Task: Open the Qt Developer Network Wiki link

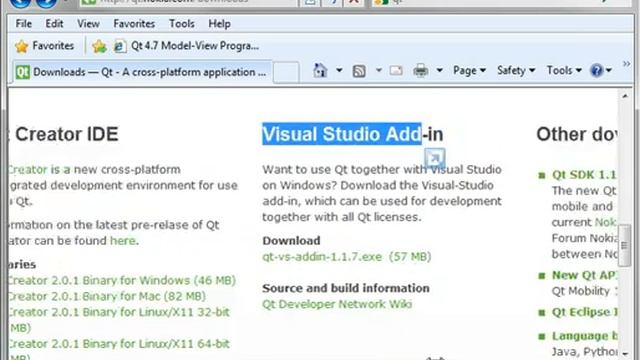Action: point(337,304)
